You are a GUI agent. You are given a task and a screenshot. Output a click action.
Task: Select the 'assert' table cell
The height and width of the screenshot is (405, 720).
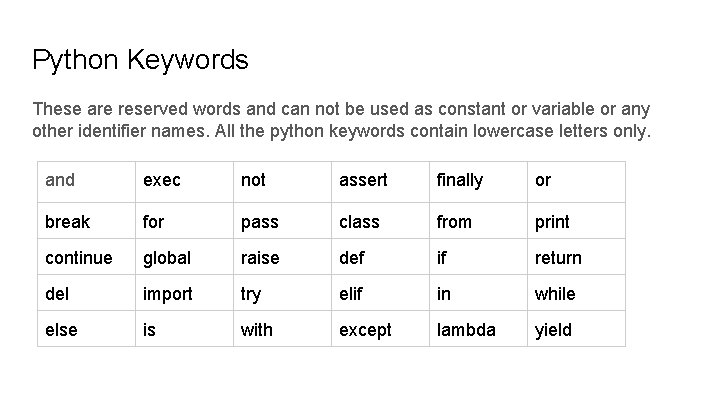click(x=381, y=182)
